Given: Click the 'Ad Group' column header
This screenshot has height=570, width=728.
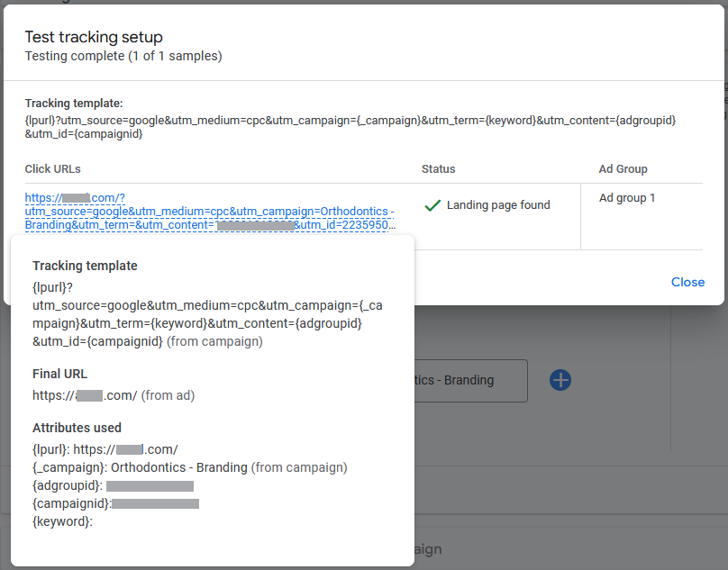Looking at the screenshot, I should tap(623, 169).
